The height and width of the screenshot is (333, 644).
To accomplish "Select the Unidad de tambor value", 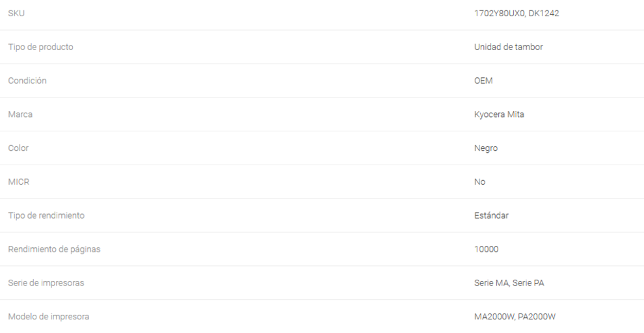I will click(x=509, y=47).
